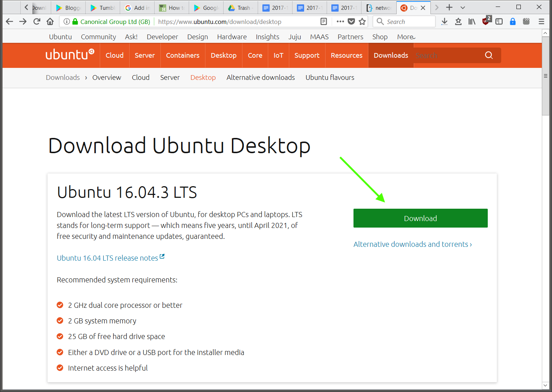Go back with the browser back arrow
Viewport: 552px width, 392px height.
9,22
